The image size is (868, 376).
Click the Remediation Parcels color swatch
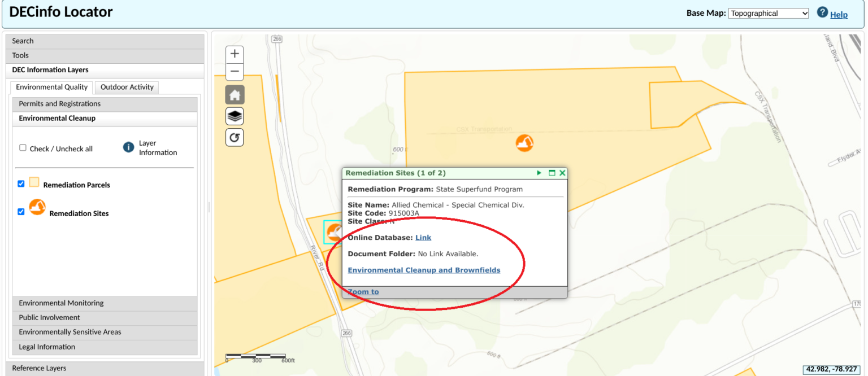point(34,182)
